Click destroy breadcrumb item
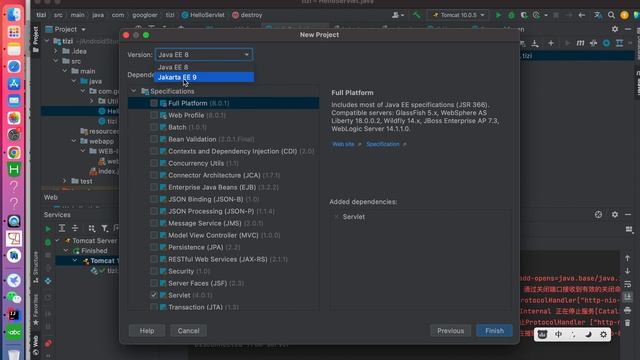Image resolution: width=640 pixels, height=360 pixels. point(247,15)
